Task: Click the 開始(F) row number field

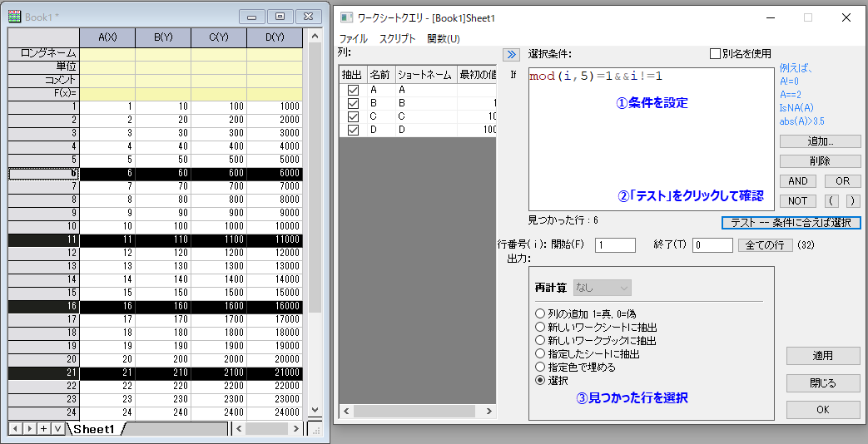Action: pyautogui.click(x=615, y=245)
